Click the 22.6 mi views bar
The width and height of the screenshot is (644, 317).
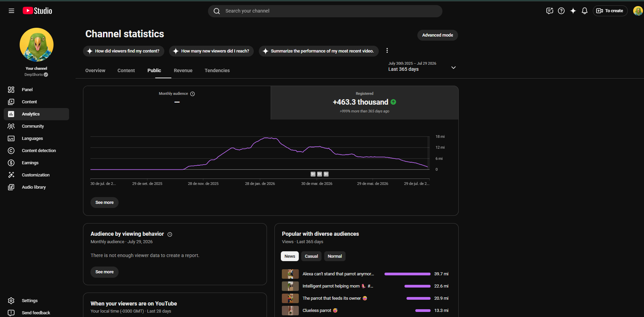pyautogui.click(x=417, y=286)
